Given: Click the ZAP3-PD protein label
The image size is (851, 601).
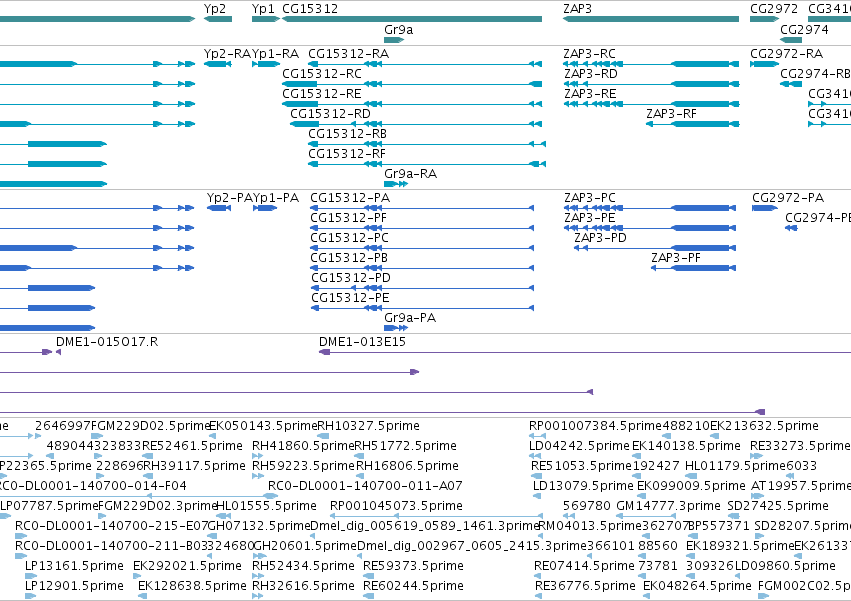Looking at the screenshot, I should pyautogui.click(x=600, y=238).
